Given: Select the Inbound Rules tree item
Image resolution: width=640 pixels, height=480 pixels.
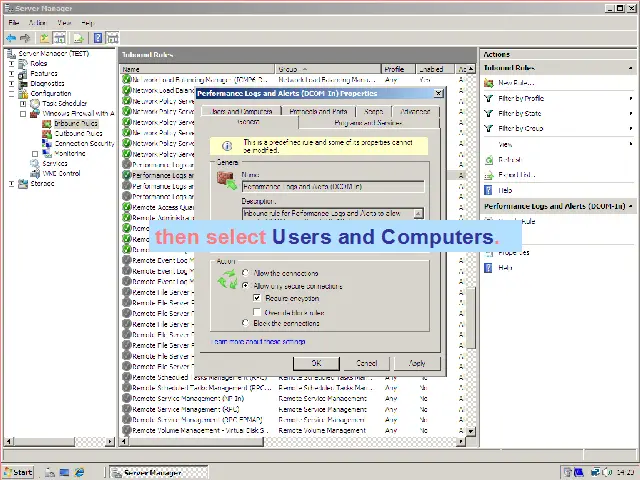Looking at the screenshot, I should point(76,123).
